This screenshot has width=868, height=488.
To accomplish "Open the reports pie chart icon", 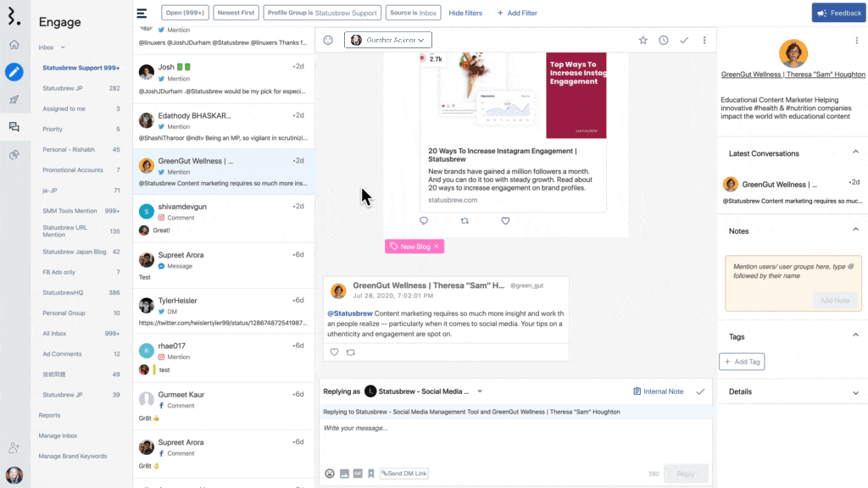I will pyautogui.click(x=14, y=154).
